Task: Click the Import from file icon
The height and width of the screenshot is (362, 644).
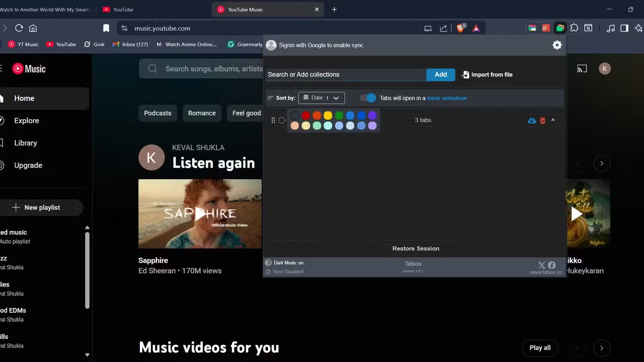Action: 465,74
